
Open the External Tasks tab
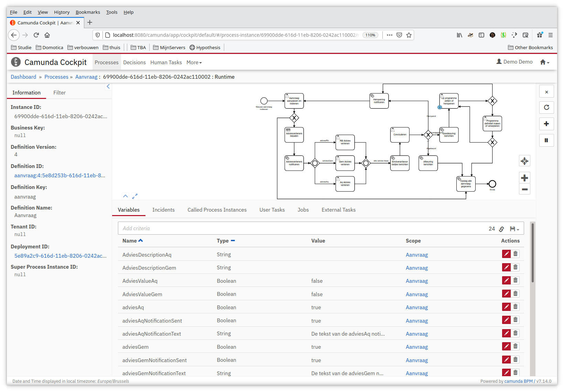(x=338, y=210)
